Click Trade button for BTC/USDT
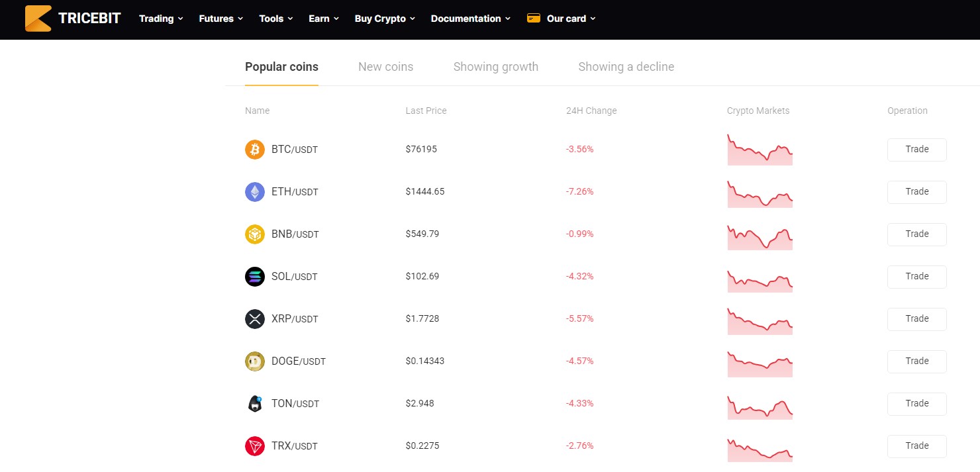The height and width of the screenshot is (472, 980). point(917,150)
